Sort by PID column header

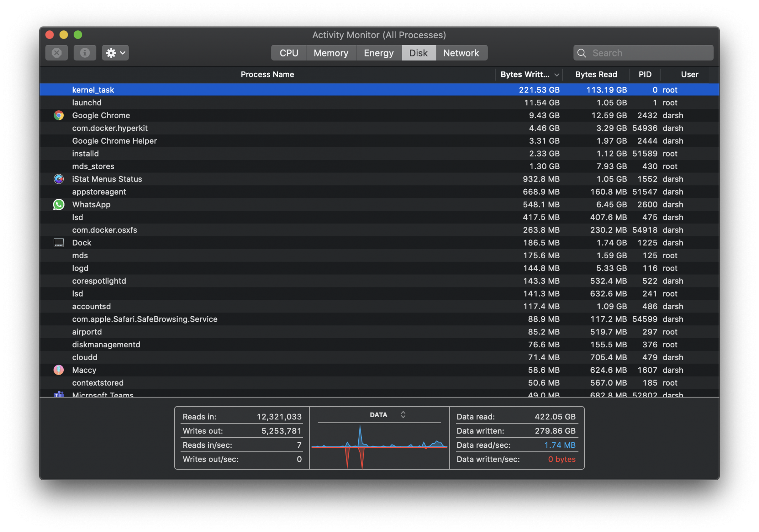tap(645, 74)
